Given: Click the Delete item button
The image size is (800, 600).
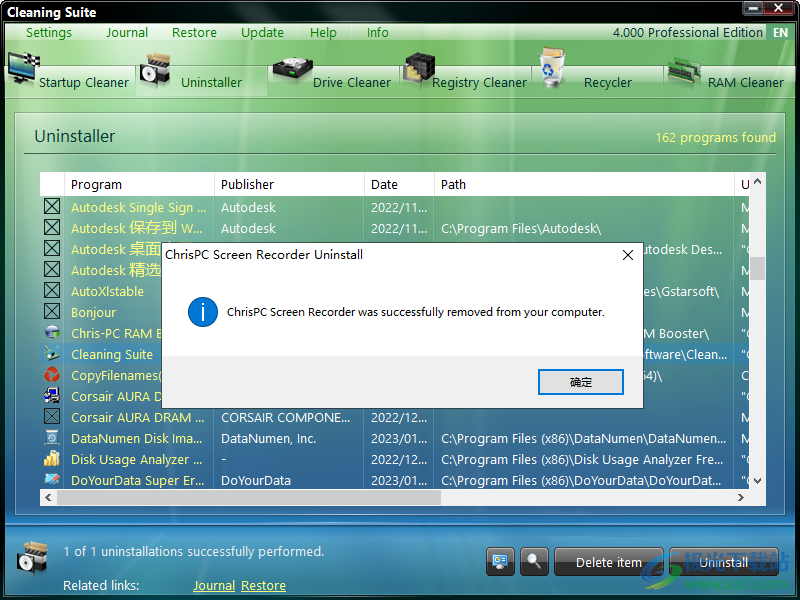Looking at the screenshot, I should (x=608, y=562).
